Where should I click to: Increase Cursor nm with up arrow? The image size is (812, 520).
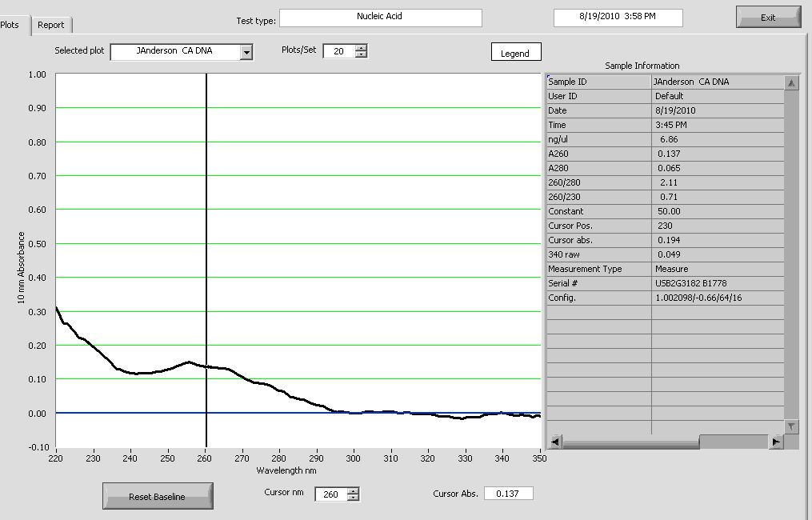(354, 490)
